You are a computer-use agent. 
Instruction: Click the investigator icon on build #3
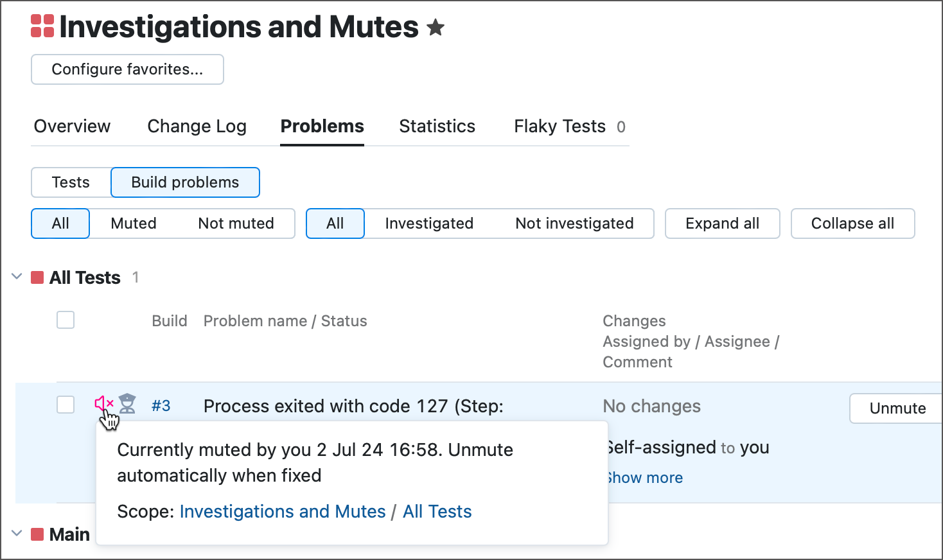coord(128,403)
